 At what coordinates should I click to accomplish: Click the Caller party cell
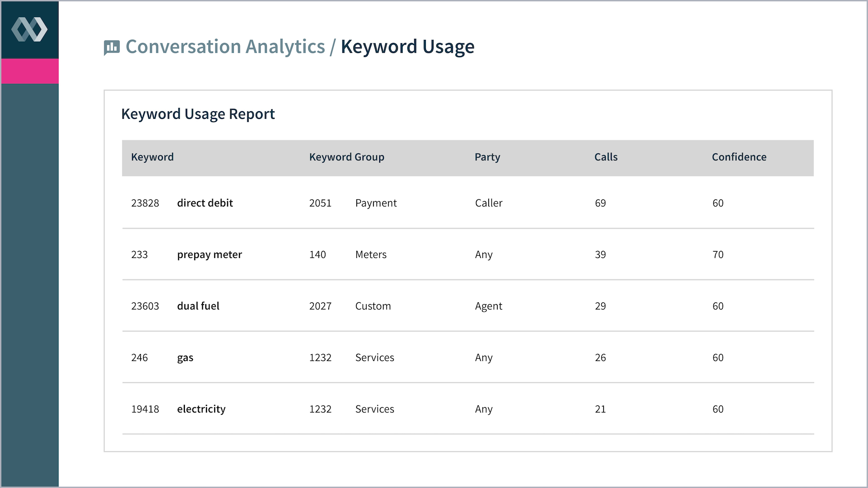[x=489, y=203]
